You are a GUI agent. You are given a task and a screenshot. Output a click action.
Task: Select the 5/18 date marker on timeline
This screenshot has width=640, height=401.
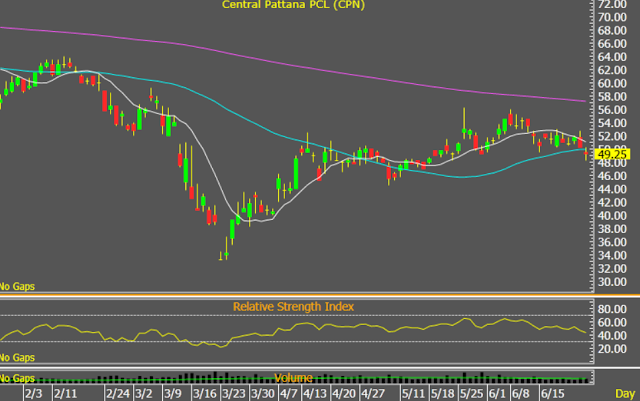click(x=442, y=394)
